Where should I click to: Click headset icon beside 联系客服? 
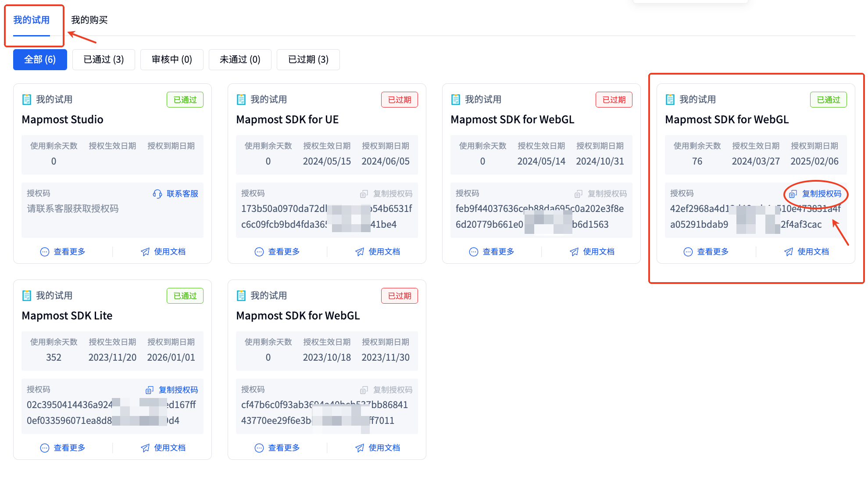157,194
